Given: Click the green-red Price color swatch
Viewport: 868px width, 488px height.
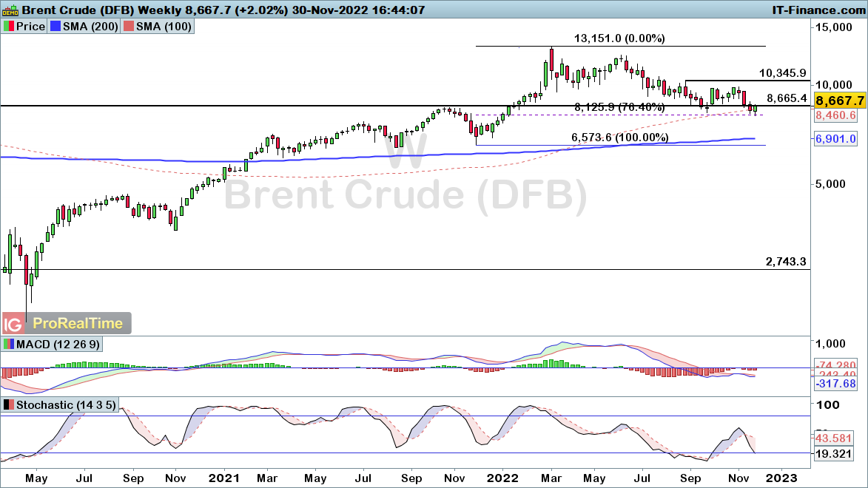Looking at the screenshot, I should (x=9, y=26).
